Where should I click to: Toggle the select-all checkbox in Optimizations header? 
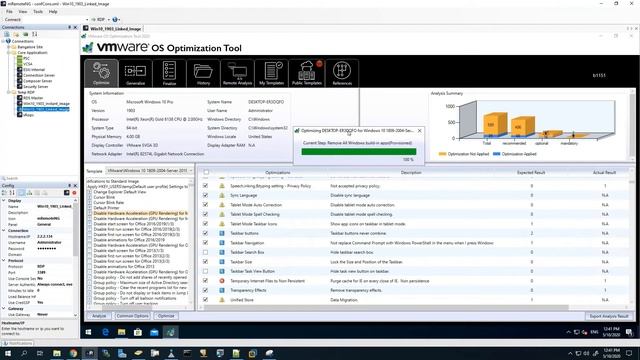pos(206,172)
